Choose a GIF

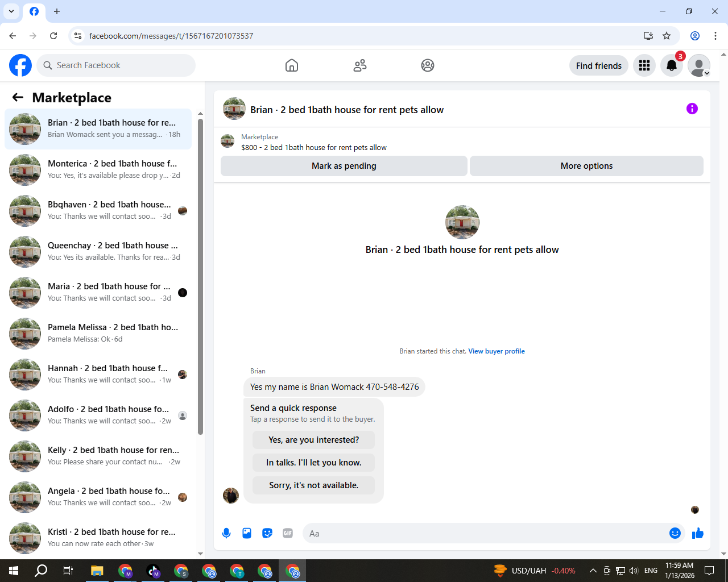[x=288, y=533]
